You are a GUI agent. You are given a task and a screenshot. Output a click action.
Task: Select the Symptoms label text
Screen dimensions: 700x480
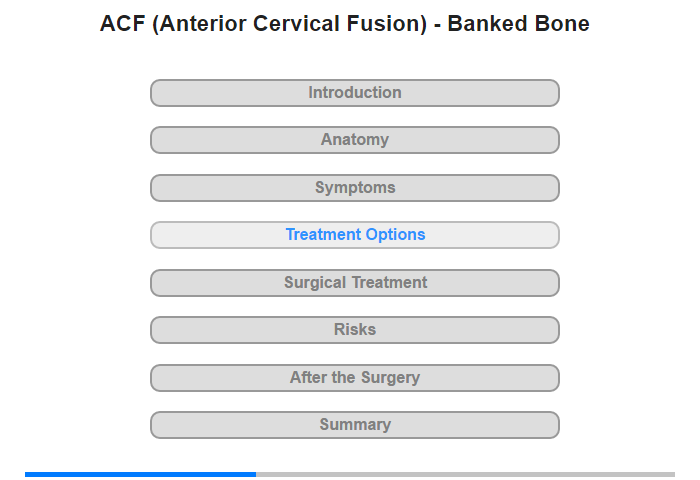355,188
